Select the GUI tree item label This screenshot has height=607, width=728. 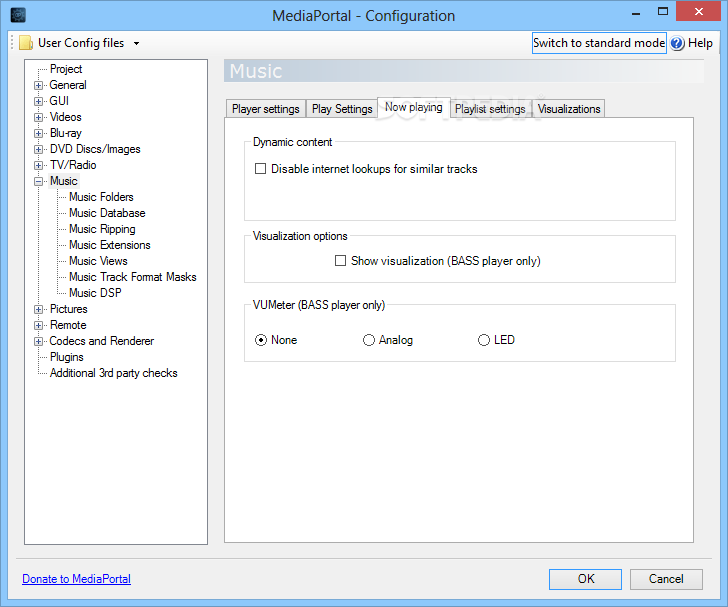tap(59, 101)
